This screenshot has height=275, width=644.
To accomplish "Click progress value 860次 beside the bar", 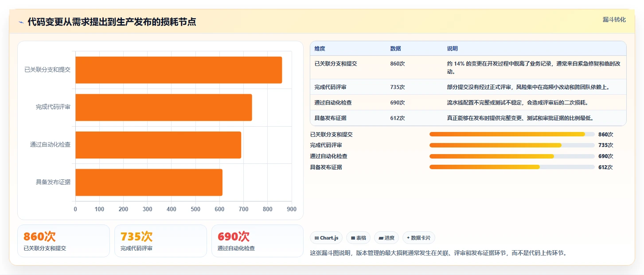I will click(x=605, y=135).
